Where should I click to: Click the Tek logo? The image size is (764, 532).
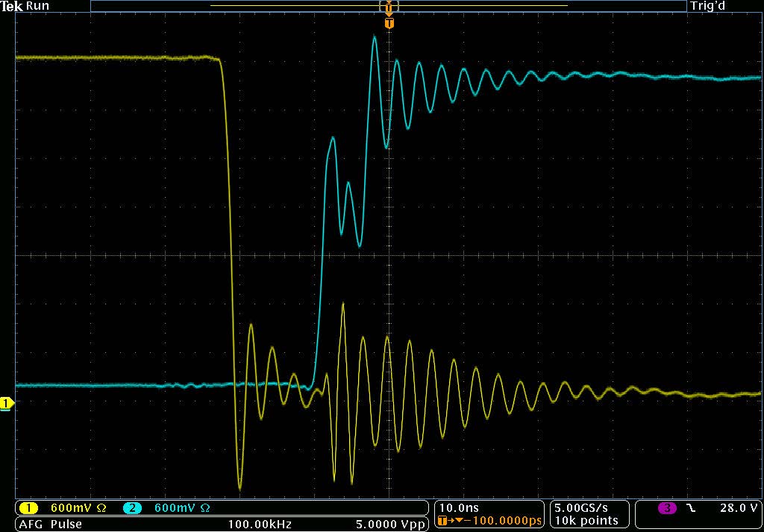(12, 6)
